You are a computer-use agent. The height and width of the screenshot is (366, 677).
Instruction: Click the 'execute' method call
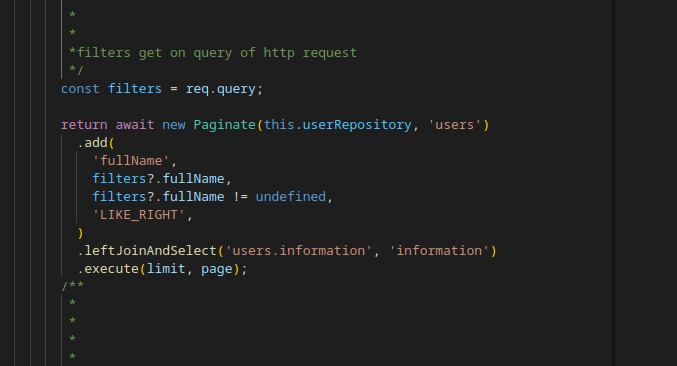point(111,269)
